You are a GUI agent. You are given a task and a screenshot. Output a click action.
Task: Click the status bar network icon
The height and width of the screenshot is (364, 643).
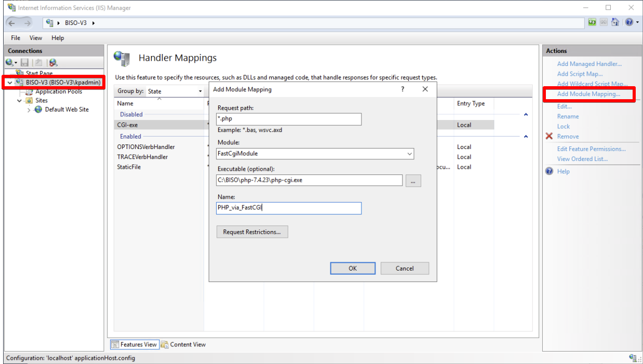pos(633,358)
